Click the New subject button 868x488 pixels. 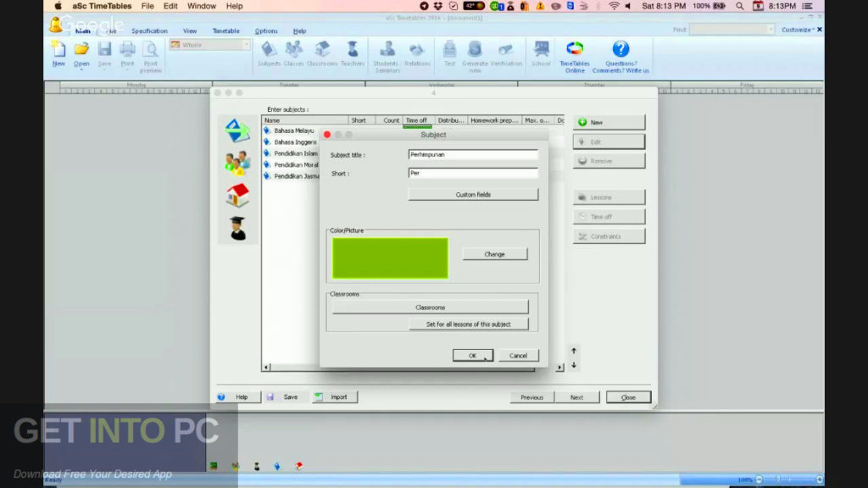coord(609,122)
